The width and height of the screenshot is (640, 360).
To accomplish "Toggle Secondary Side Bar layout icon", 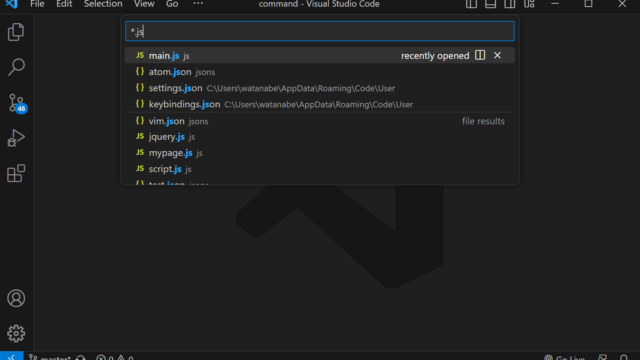I will point(510,4).
